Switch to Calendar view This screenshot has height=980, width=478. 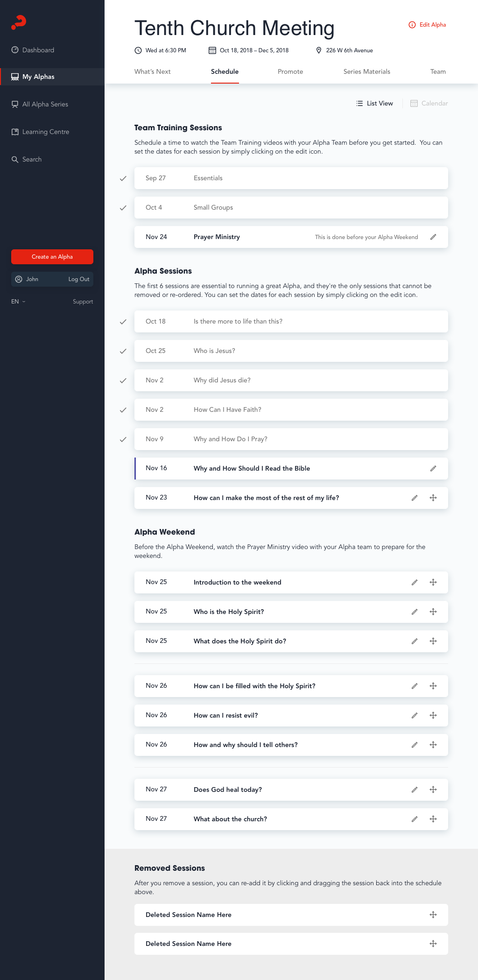coord(429,104)
